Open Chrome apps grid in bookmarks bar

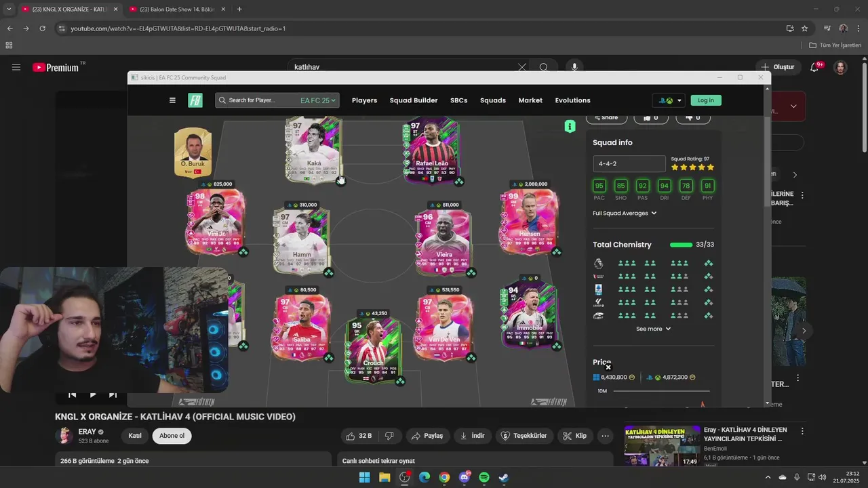tap(9, 45)
